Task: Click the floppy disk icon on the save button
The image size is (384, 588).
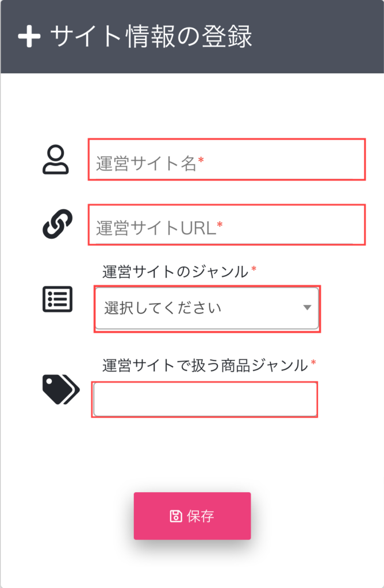Action: [176, 516]
